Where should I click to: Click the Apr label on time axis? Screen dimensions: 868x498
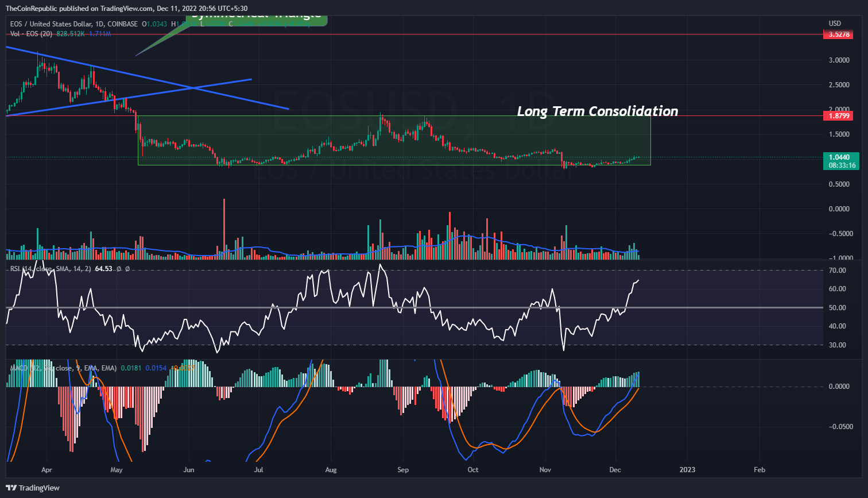(46, 470)
